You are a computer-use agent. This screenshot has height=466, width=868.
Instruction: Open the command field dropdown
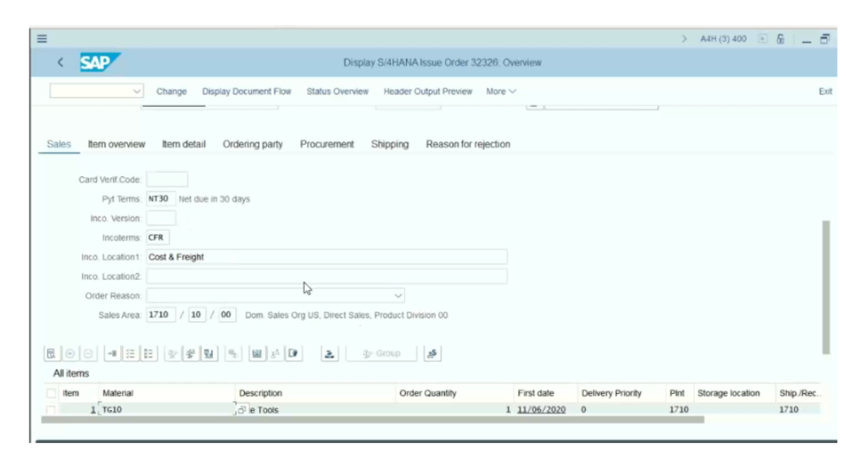(x=136, y=92)
